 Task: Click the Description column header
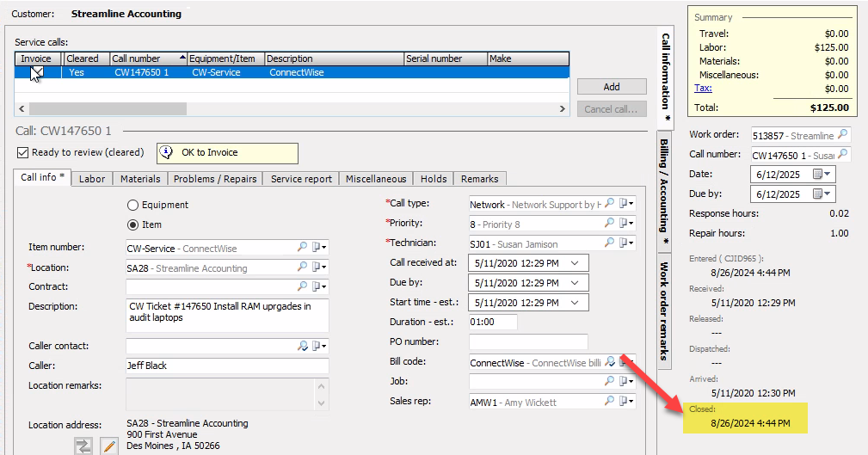(x=335, y=58)
